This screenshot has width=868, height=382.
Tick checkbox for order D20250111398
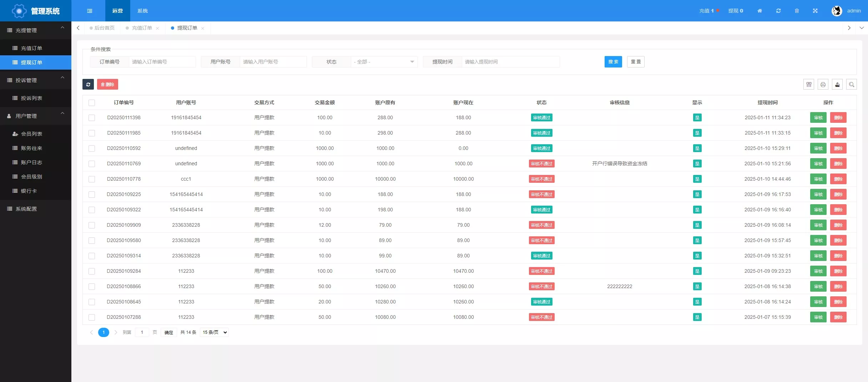(92, 118)
